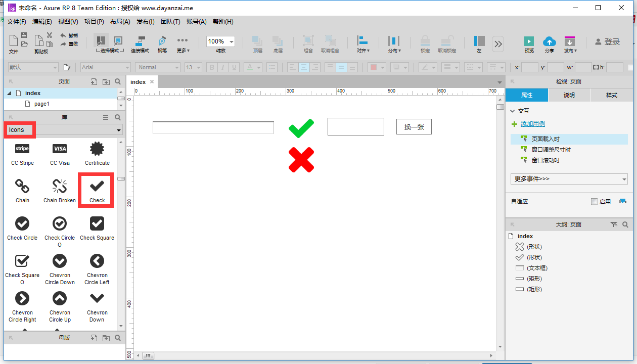637x364 pixels.
Task: Click the 换一张 button on canvas
Action: tap(414, 127)
